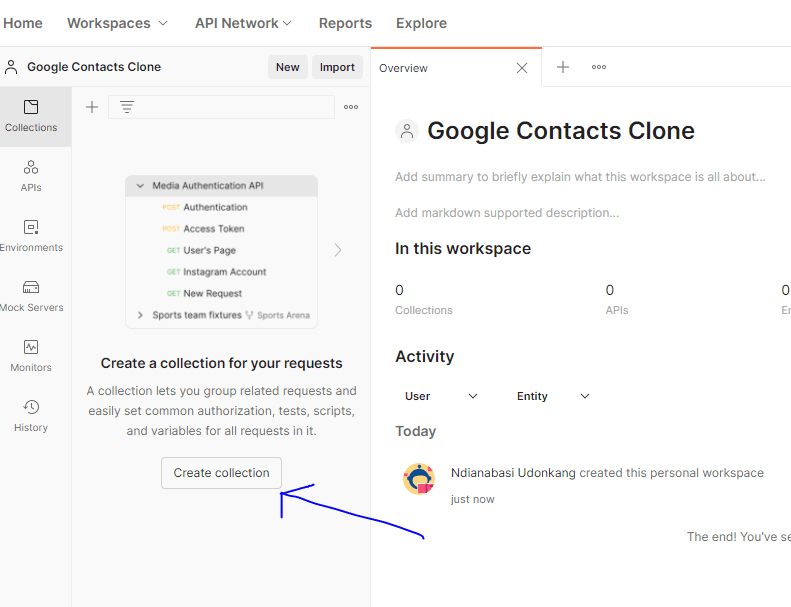
Task: Open the History sidebar section
Action: click(31, 416)
